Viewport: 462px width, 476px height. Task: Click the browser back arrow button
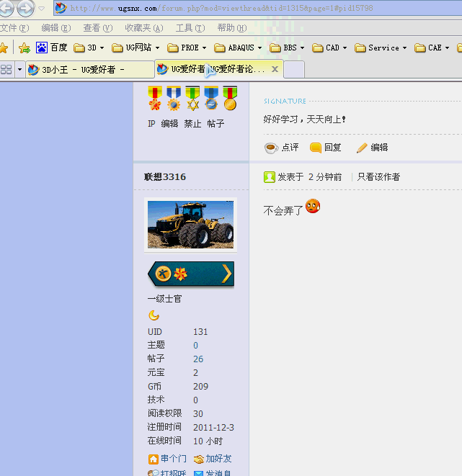(x=6, y=8)
